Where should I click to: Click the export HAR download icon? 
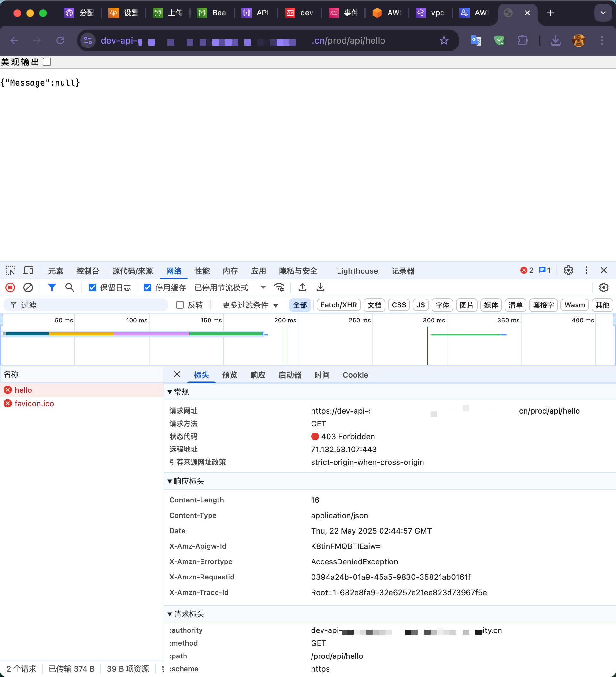(x=321, y=287)
